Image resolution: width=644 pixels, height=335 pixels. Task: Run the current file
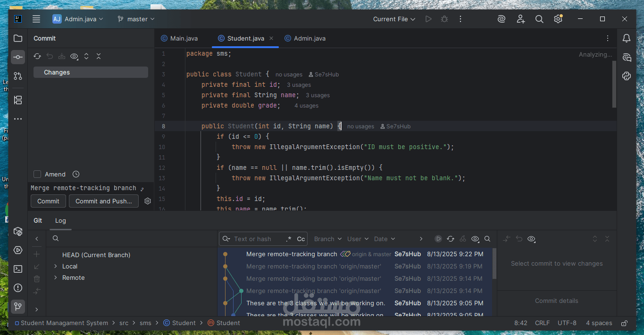[428, 19]
